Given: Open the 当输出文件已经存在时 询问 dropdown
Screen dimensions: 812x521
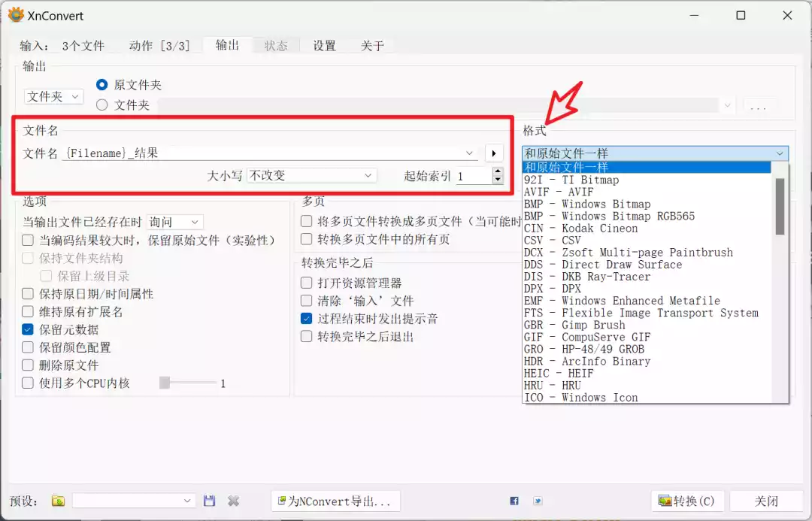Looking at the screenshot, I should click(175, 223).
